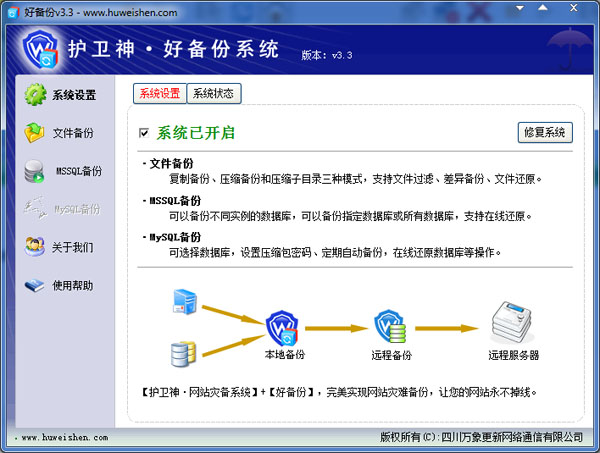Select the 远程备份 shield icon in diagram
600x453 pixels.
point(388,327)
